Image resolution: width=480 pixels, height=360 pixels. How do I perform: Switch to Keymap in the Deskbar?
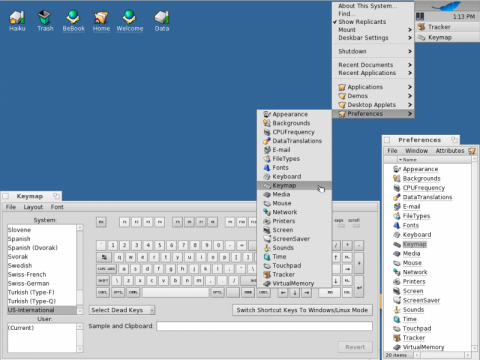447,37
